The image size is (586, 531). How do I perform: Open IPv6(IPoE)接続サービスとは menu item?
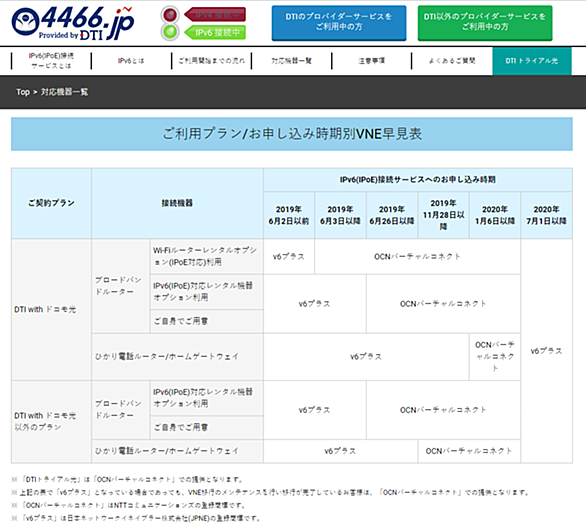coord(51,61)
